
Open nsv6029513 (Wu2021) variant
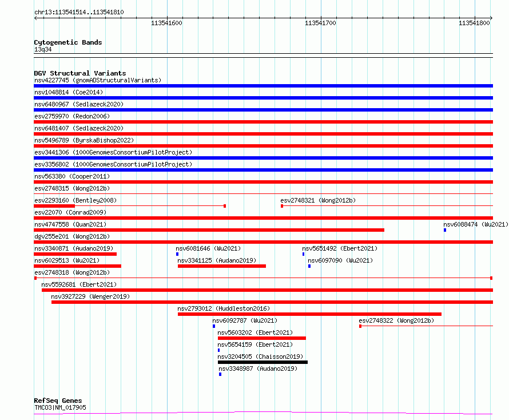coord(67,260)
